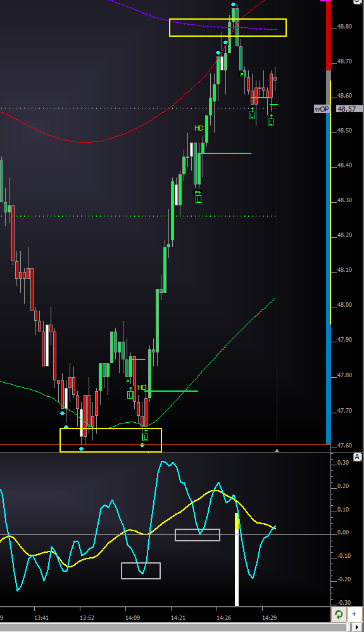Viewport: 364px width, 632px height.
Task: Click the 0.30 indicator scale value
Action: [x=344, y=463]
